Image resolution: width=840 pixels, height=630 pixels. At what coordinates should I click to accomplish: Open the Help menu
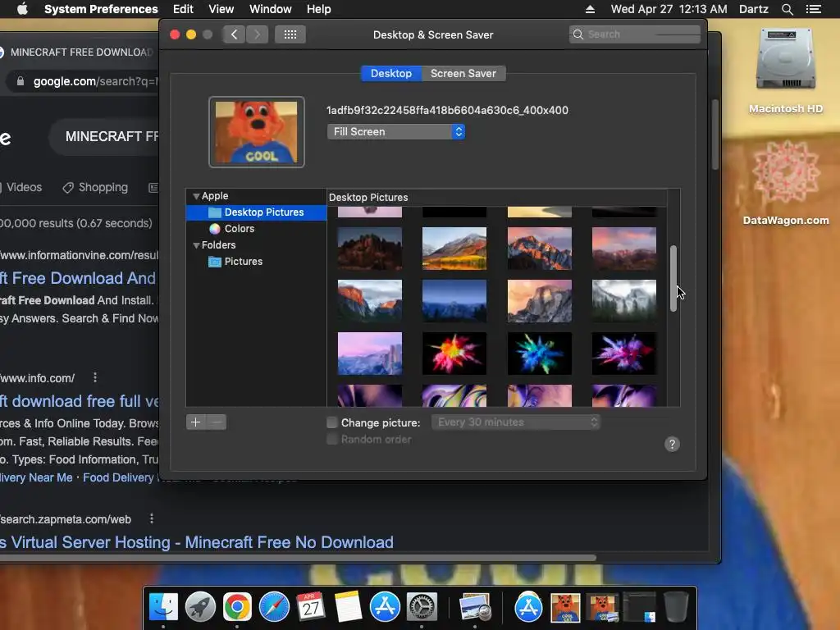point(319,9)
